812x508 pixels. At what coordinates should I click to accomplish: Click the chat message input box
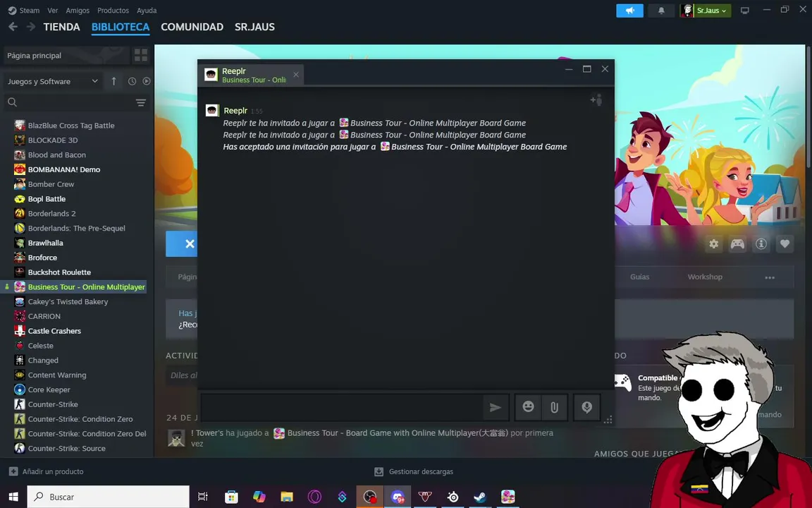[343, 407]
